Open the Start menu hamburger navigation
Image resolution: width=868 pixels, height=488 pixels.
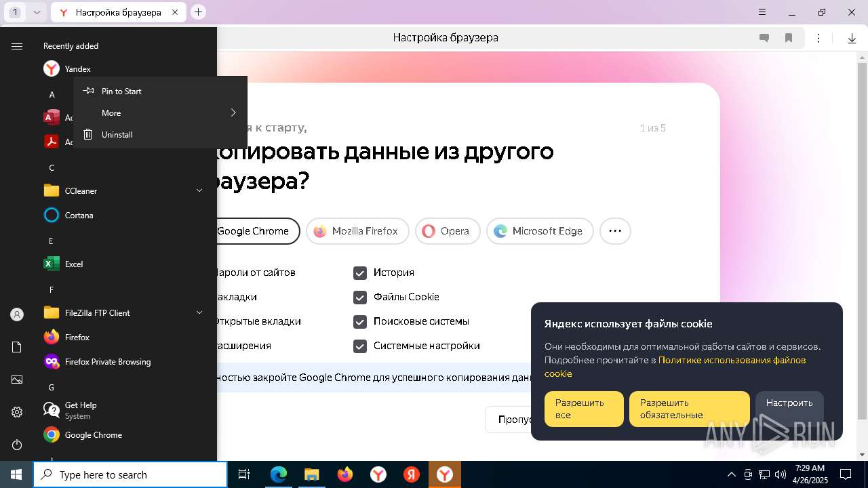click(x=17, y=46)
